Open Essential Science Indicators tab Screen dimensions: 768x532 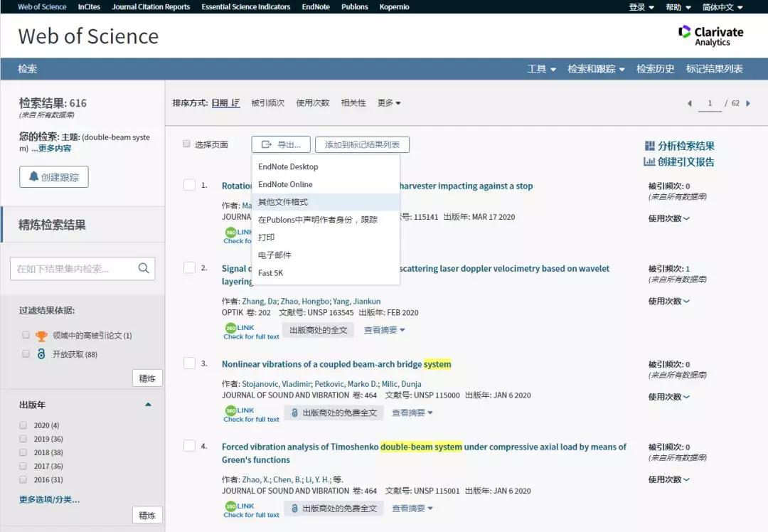[x=246, y=7]
